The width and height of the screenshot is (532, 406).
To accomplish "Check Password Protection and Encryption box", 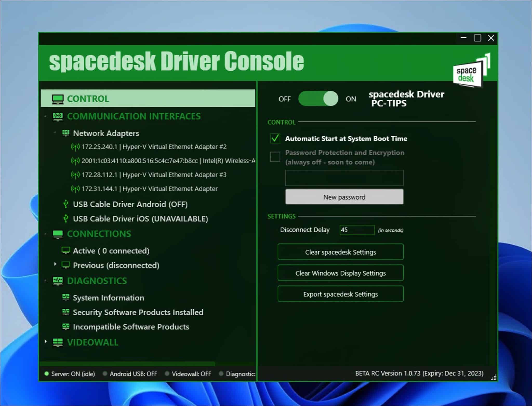I will [x=275, y=157].
